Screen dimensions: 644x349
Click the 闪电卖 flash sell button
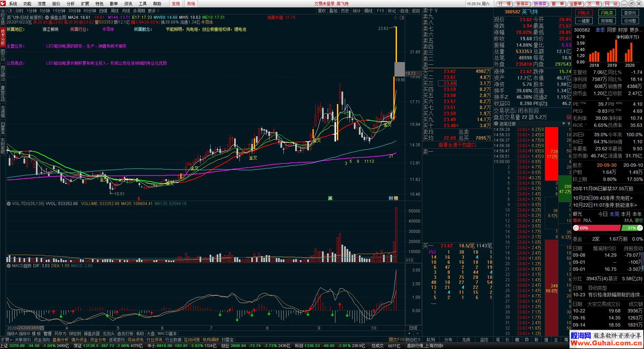coord(607,13)
